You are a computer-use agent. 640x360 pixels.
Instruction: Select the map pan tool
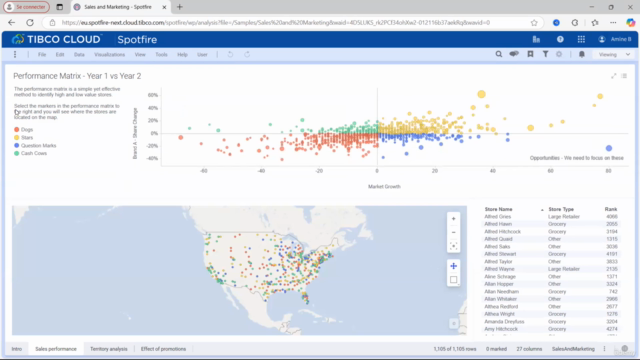pos(453,266)
